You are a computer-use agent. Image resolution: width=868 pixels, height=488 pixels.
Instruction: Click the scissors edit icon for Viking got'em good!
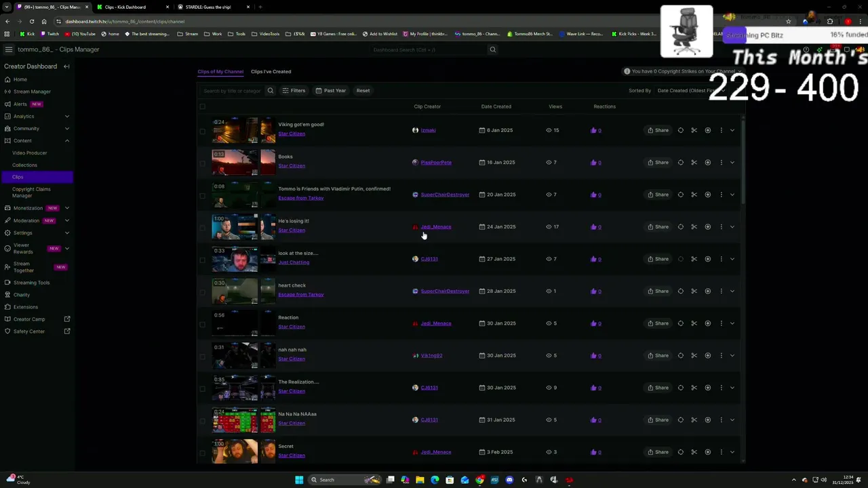point(694,130)
